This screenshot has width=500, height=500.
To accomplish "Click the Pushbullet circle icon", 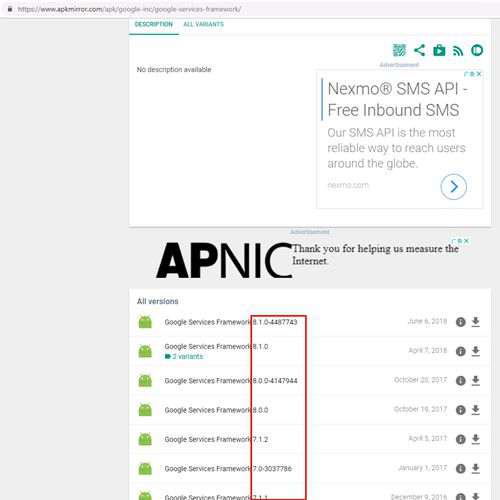I will [x=477, y=50].
